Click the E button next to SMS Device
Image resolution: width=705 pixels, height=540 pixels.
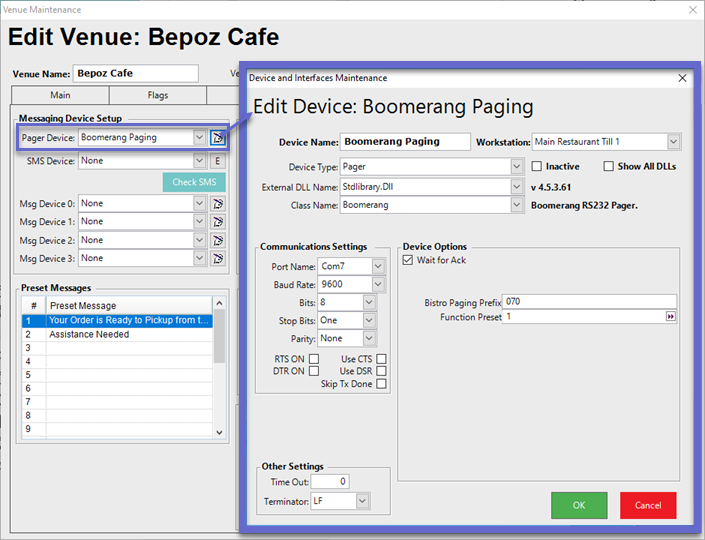click(218, 161)
